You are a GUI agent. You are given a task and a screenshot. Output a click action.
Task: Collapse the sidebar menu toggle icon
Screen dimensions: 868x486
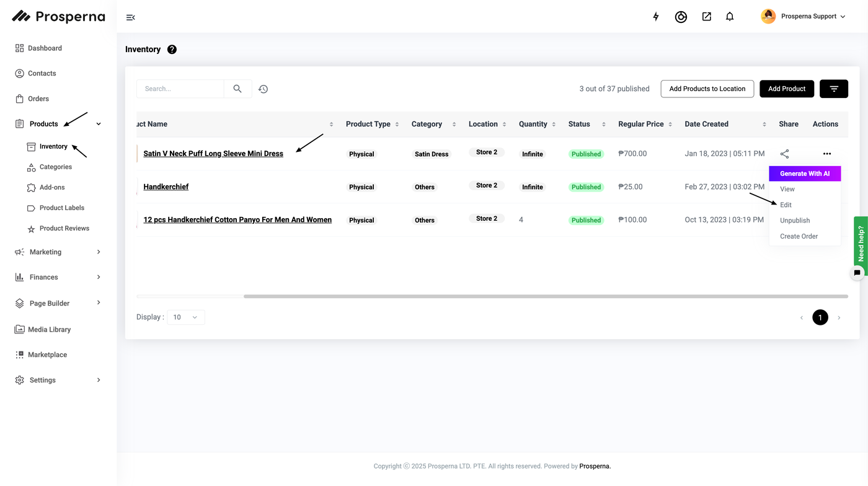130,17
